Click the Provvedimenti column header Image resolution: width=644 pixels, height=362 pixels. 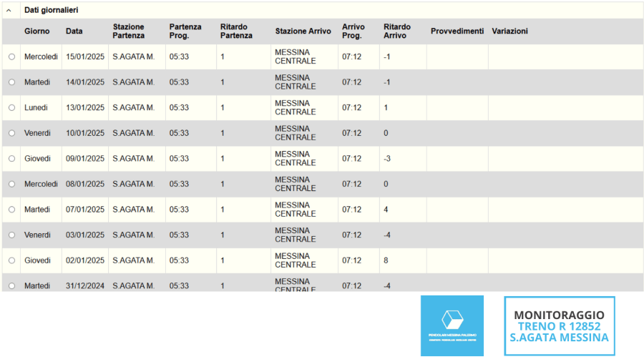457,31
